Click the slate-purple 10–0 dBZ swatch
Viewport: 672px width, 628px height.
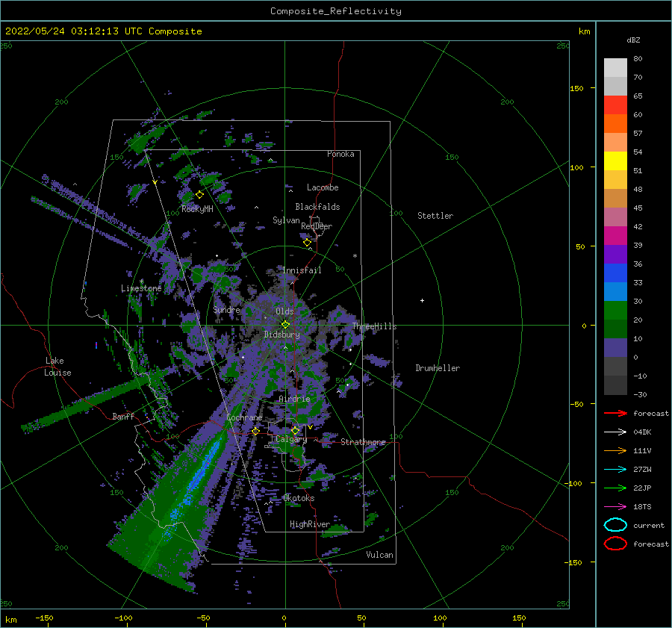coord(615,348)
